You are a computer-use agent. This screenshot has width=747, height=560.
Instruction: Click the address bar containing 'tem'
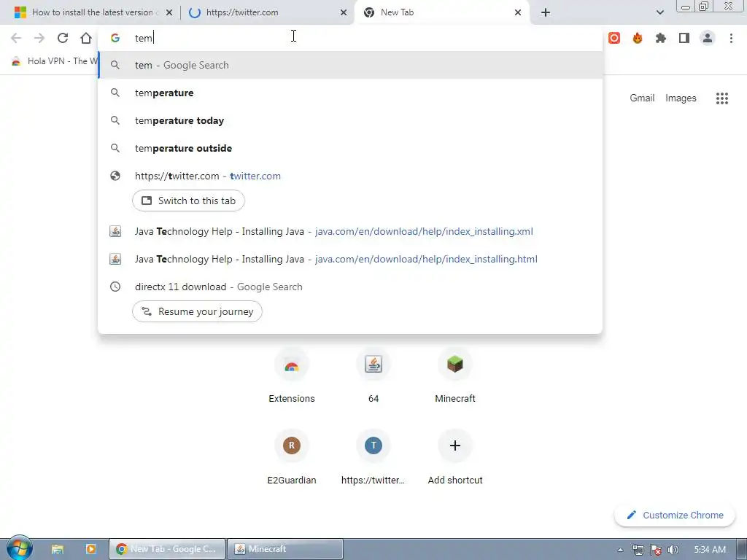pos(349,38)
